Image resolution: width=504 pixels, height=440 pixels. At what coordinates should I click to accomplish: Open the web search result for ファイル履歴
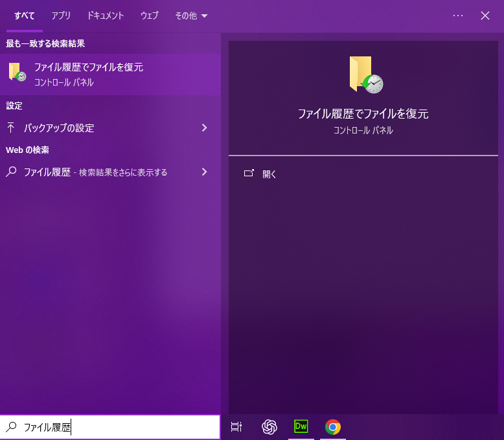point(110,172)
